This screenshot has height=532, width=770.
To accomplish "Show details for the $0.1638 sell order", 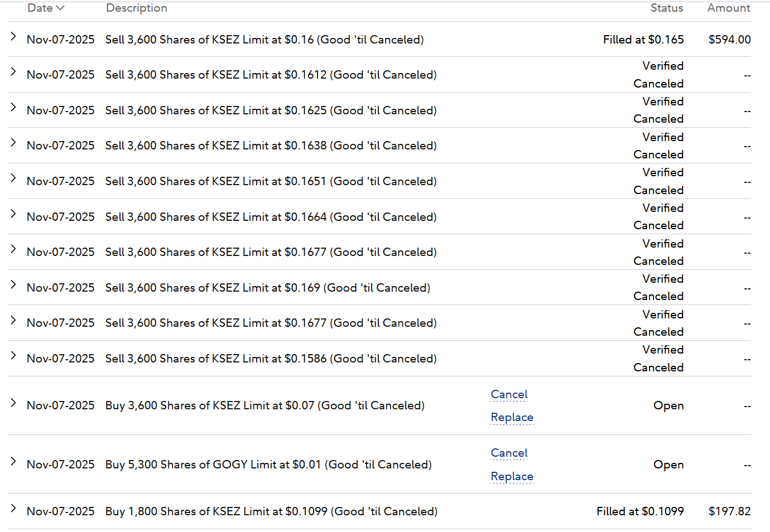I will point(13,143).
